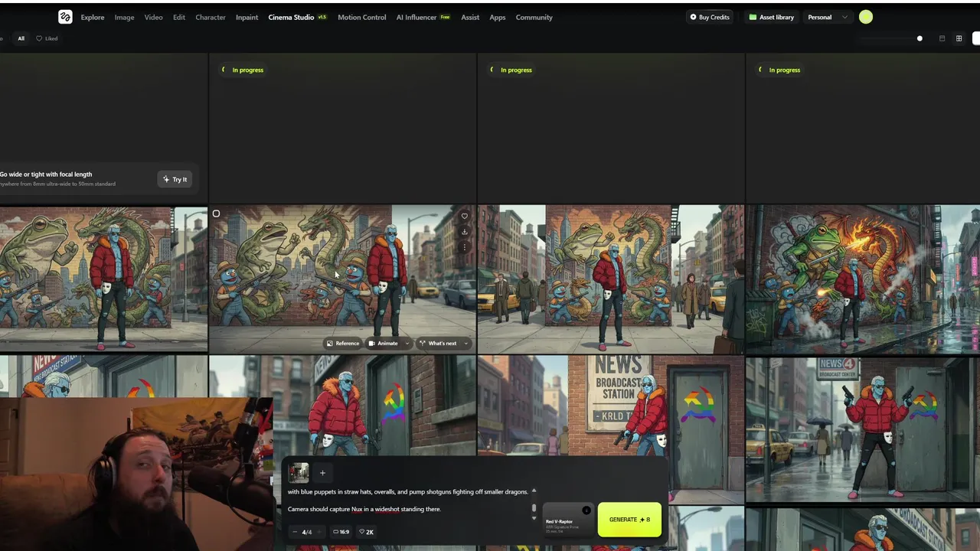Viewport: 980px width, 551px height.
Task: Click the What's next button
Action: (x=438, y=343)
